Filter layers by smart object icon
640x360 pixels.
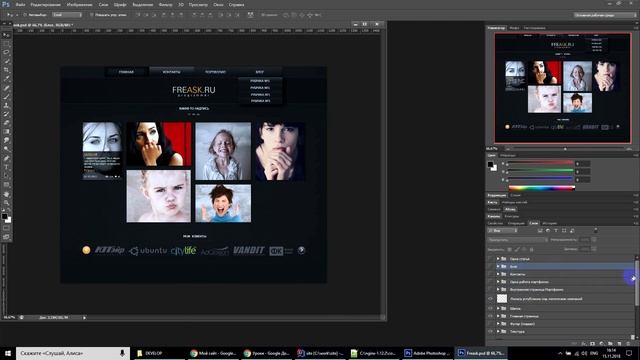pyautogui.click(x=572, y=231)
